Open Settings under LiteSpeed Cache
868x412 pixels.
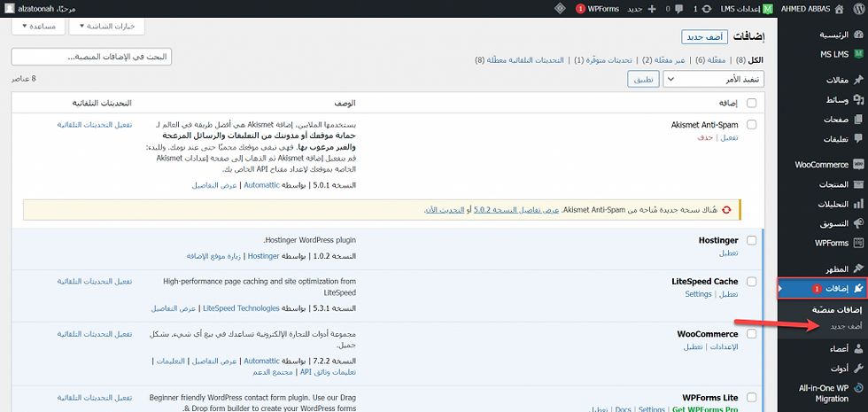tap(698, 294)
